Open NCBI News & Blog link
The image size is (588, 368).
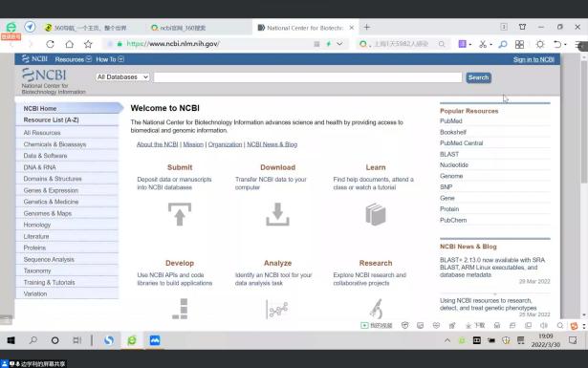click(x=272, y=144)
